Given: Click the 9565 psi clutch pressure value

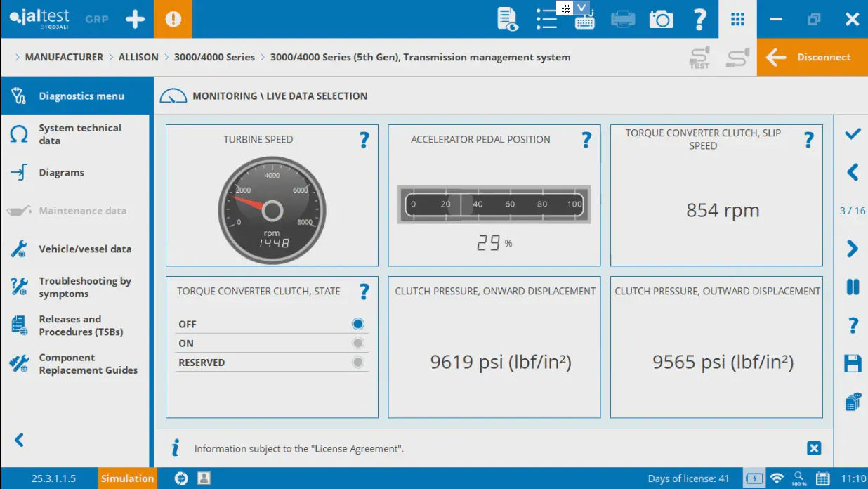Looking at the screenshot, I should pos(723,362).
